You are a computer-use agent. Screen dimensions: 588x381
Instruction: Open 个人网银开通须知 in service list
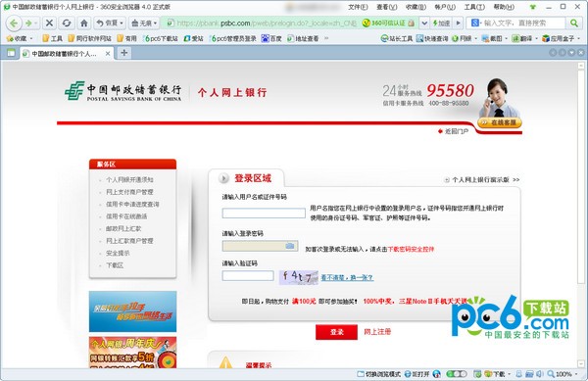tap(129, 180)
